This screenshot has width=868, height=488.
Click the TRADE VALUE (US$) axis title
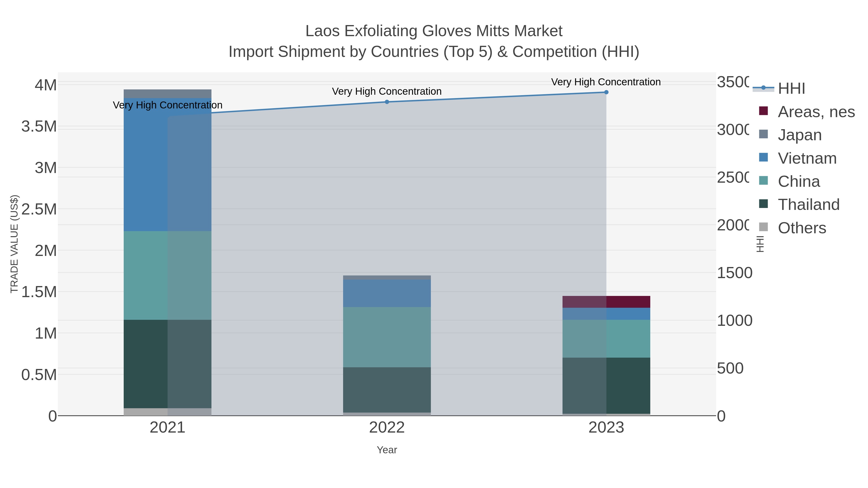(x=14, y=244)
